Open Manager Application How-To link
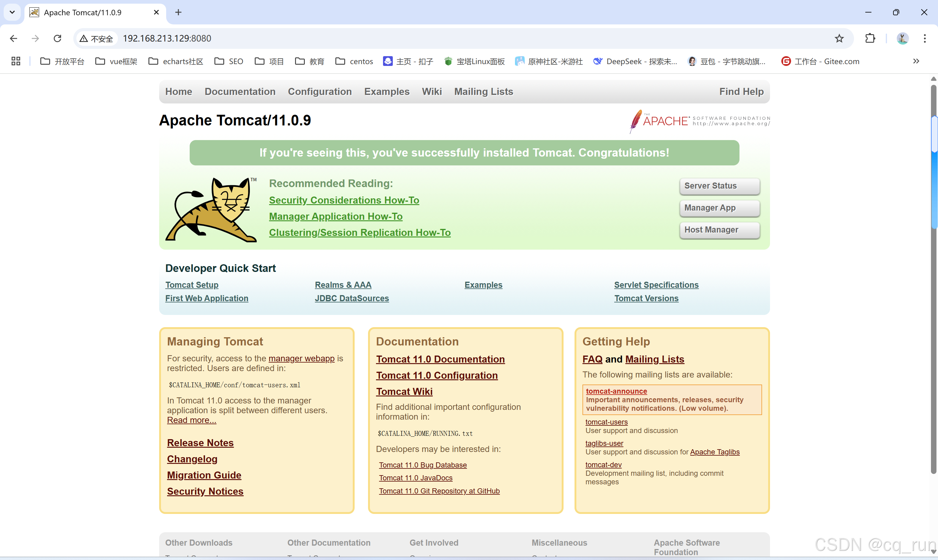 [x=336, y=217]
